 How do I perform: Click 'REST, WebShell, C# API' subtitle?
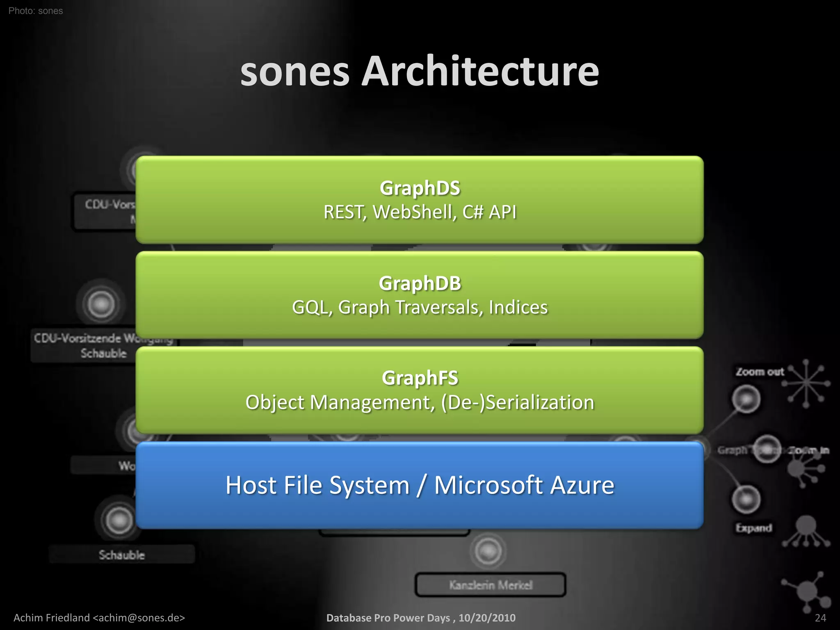pos(420,212)
